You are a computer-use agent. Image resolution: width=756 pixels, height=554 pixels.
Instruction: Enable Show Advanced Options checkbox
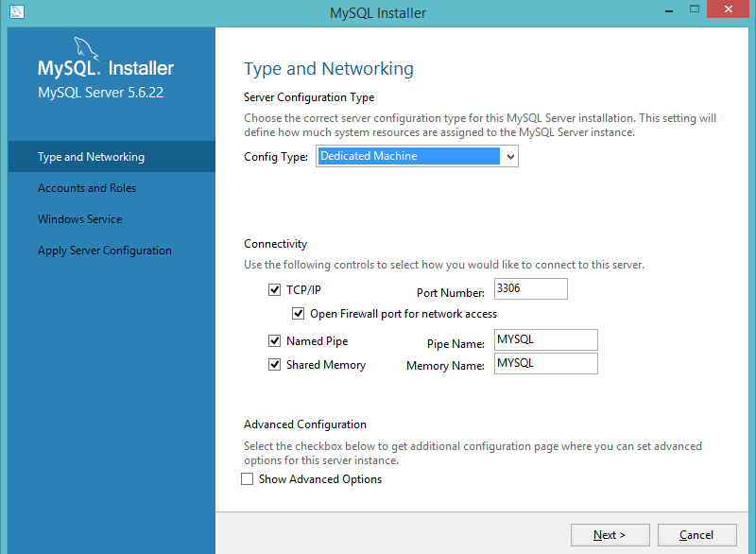(x=247, y=478)
